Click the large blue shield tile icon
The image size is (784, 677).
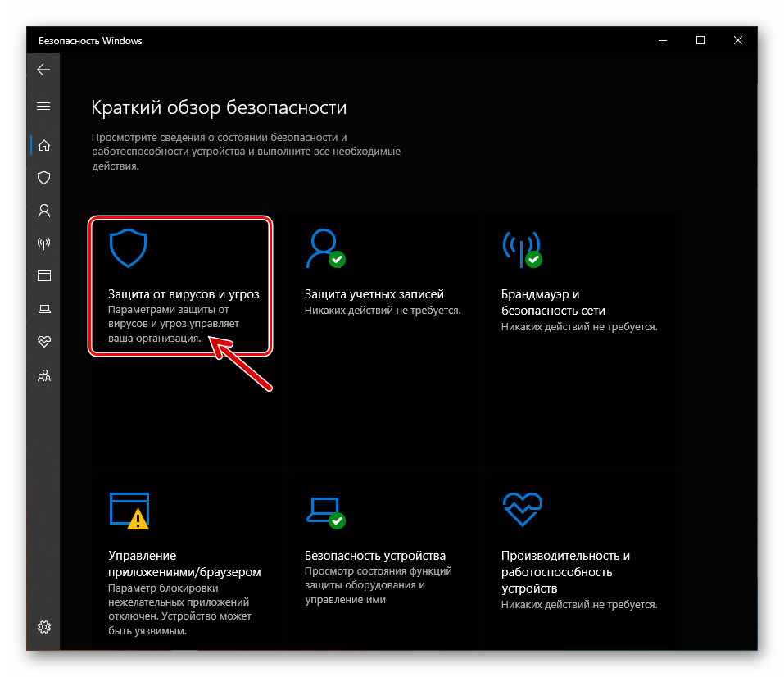click(128, 248)
